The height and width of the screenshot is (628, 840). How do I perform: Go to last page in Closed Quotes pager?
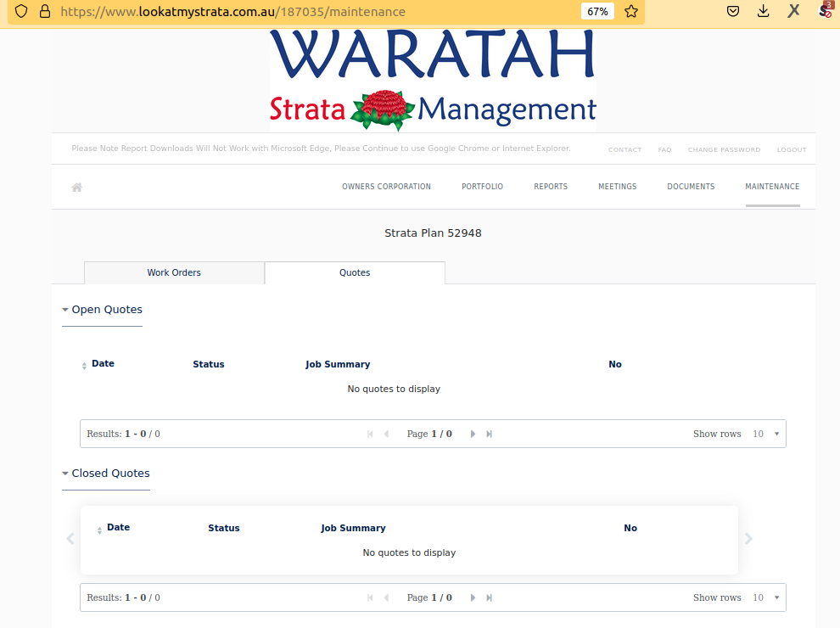pyautogui.click(x=489, y=598)
